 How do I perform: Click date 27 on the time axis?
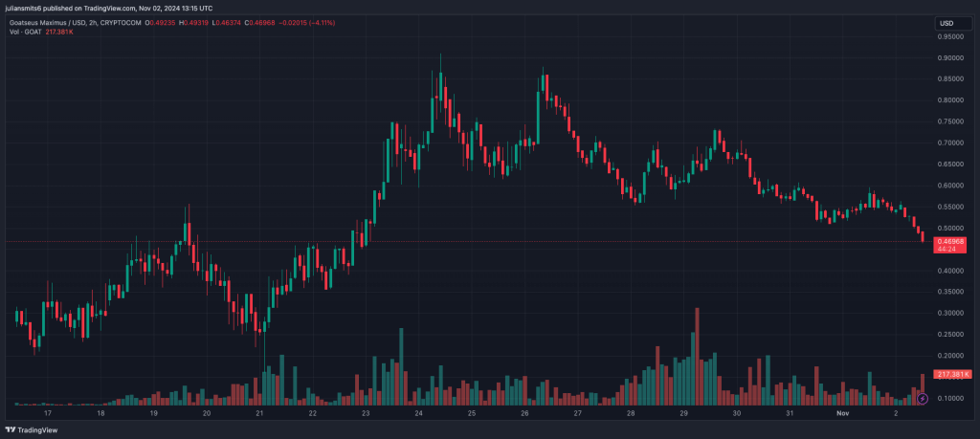(578, 413)
